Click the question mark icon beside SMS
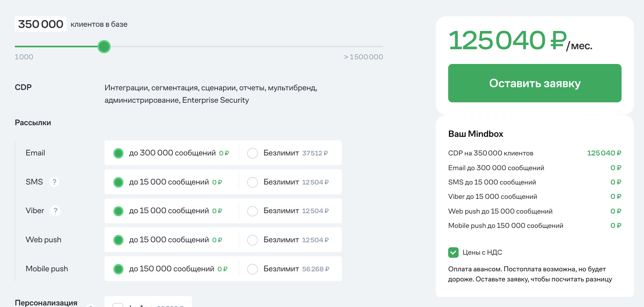The image size is (644, 307). 54,182
